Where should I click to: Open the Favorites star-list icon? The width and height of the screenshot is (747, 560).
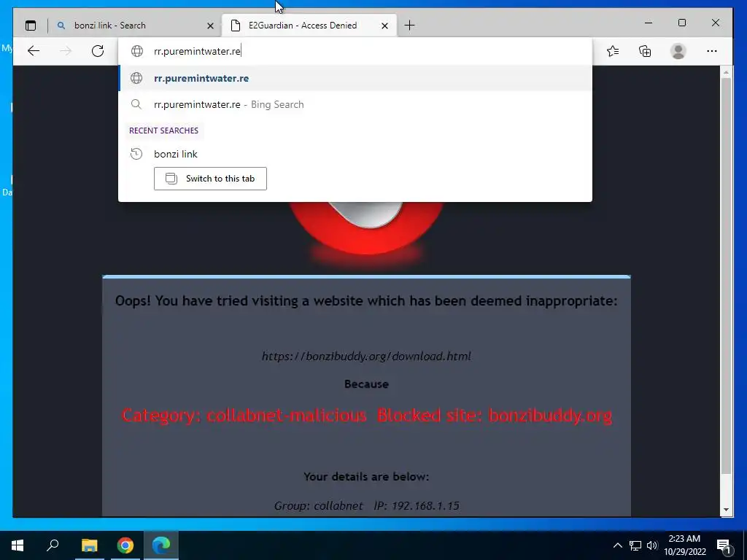point(613,51)
